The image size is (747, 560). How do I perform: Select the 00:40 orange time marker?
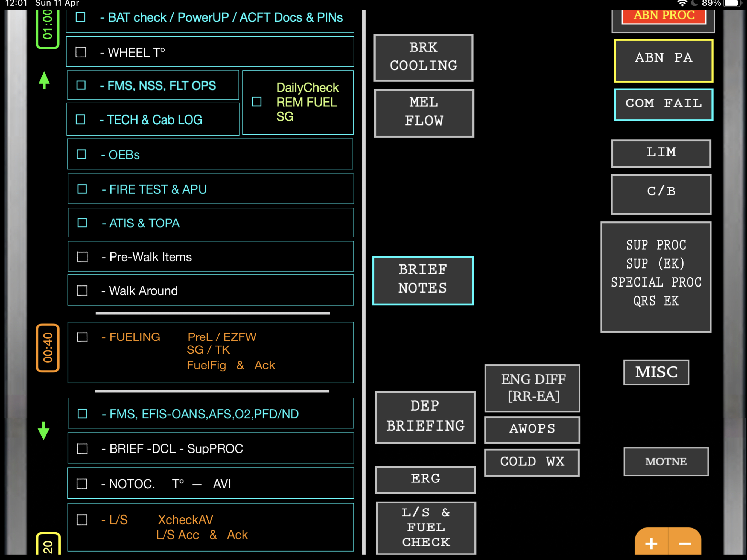48,348
